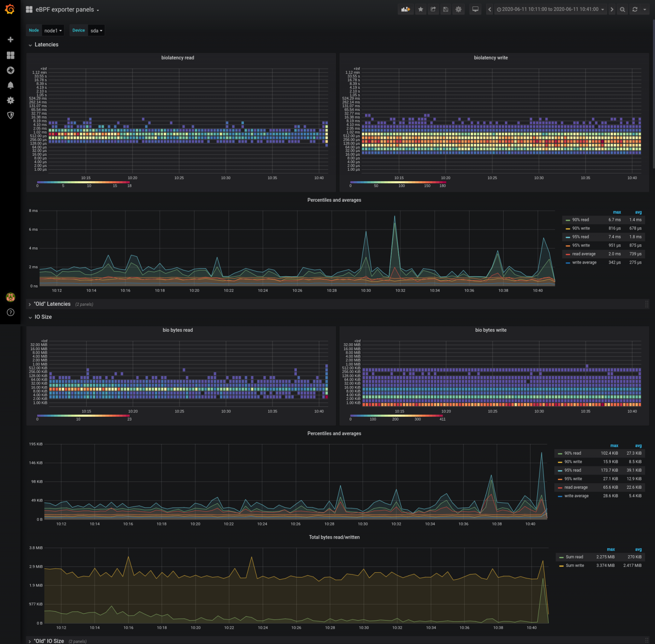Open Server Admin shield icon
This screenshot has width=655, height=644.
10,115
